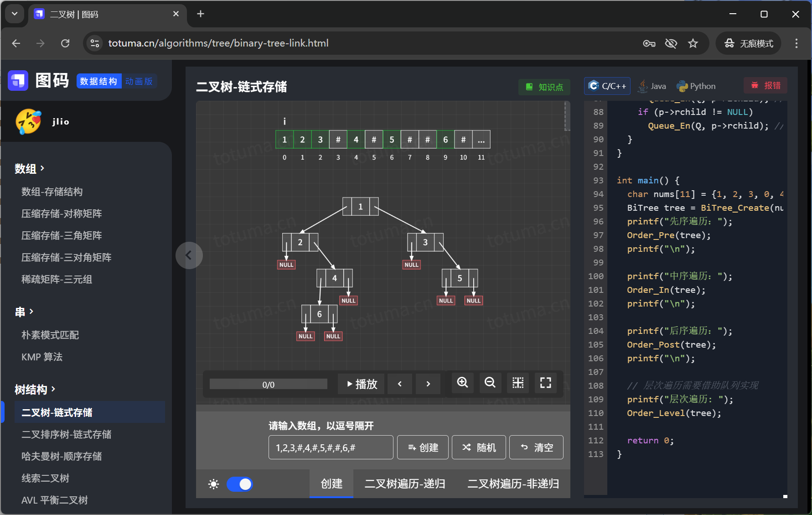The height and width of the screenshot is (515, 812).
Task: Toggle the light/dark theme switch
Action: pyautogui.click(x=240, y=484)
